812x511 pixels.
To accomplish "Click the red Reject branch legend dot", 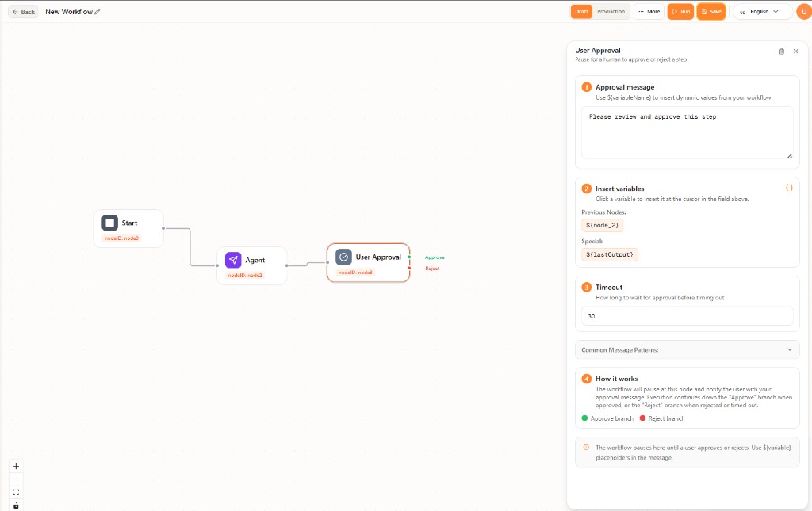I will [x=642, y=418].
